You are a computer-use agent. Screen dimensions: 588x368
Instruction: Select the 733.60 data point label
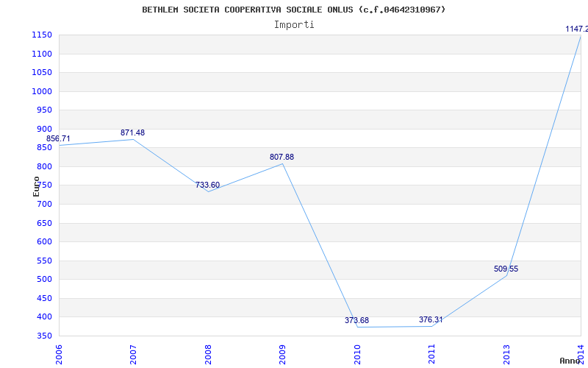tap(207, 185)
